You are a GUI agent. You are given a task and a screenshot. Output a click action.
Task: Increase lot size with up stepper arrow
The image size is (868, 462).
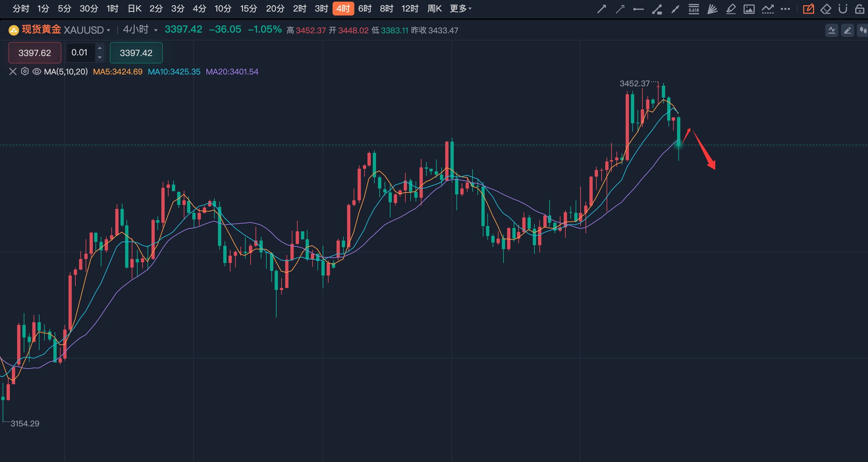coord(100,48)
